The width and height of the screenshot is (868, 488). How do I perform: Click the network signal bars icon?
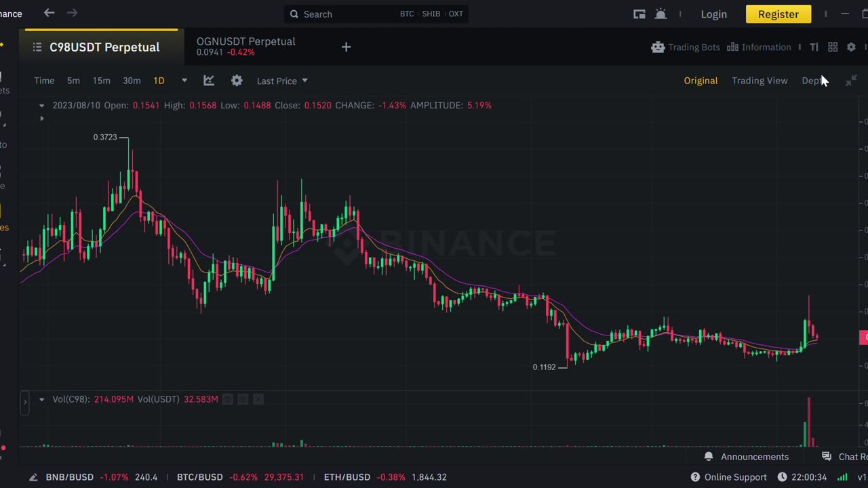842,477
